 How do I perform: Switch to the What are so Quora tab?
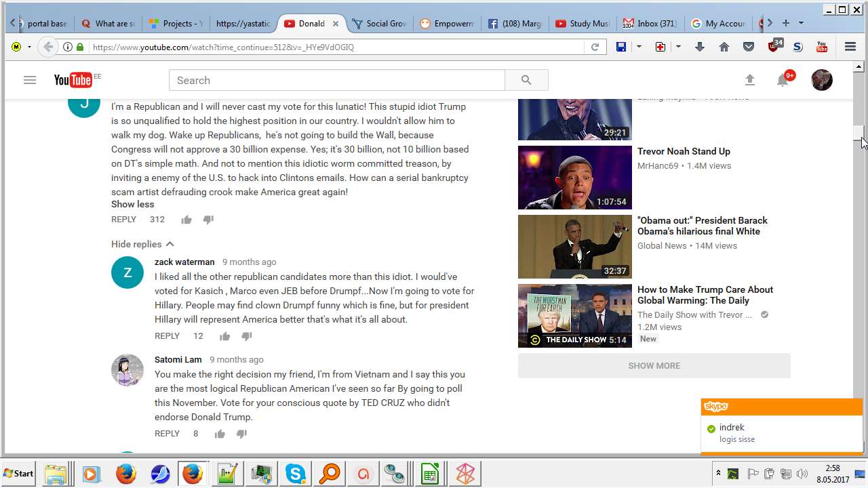pyautogui.click(x=108, y=23)
